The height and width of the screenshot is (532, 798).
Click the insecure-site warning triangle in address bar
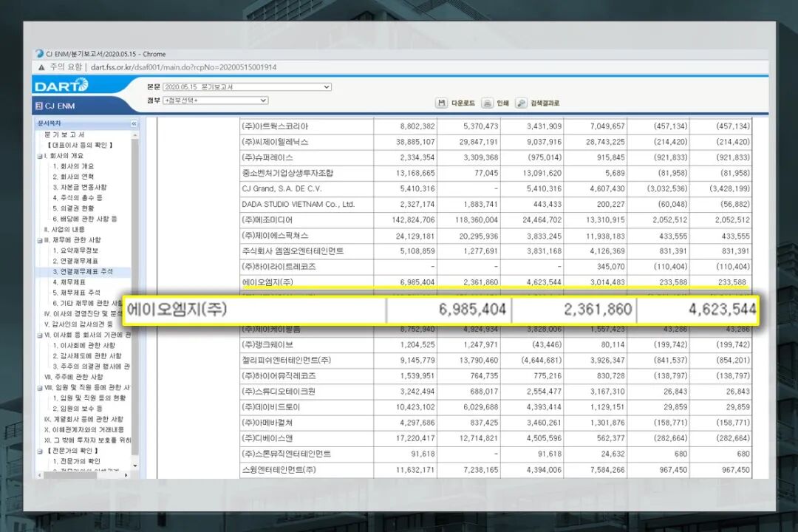(41, 67)
